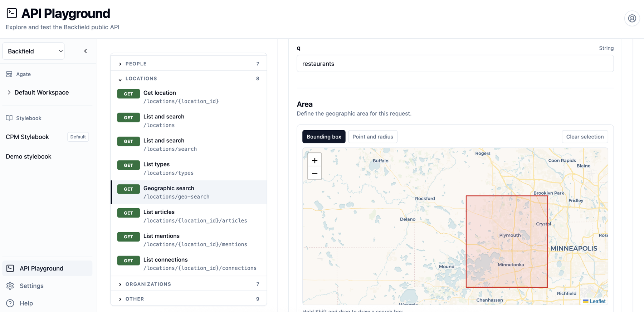
Task: Click the Buffalo label on the map
Action: click(x=380, y=161)
